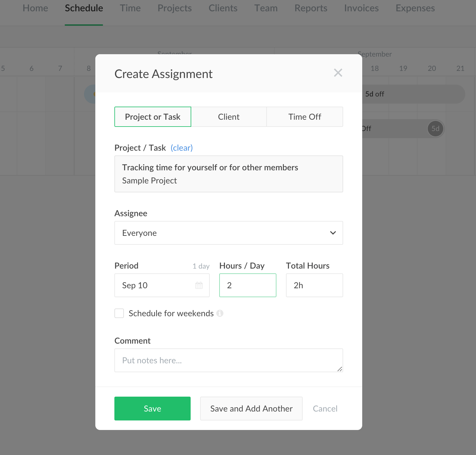Click the 5d badge on schedule

(x=435, y=129)
